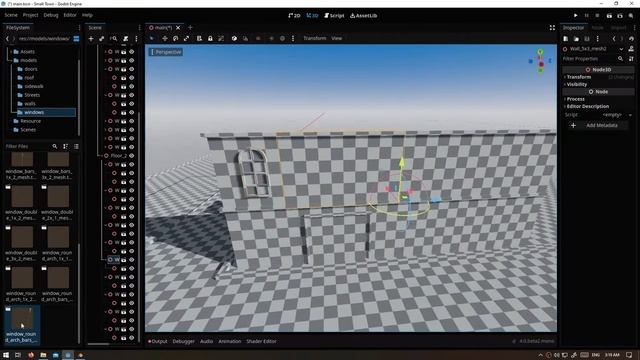Image resolution: width=640 pixels, height=360 pixels.
Task: Open the Shader Editor bottom panel
Action: pos(261,341)
